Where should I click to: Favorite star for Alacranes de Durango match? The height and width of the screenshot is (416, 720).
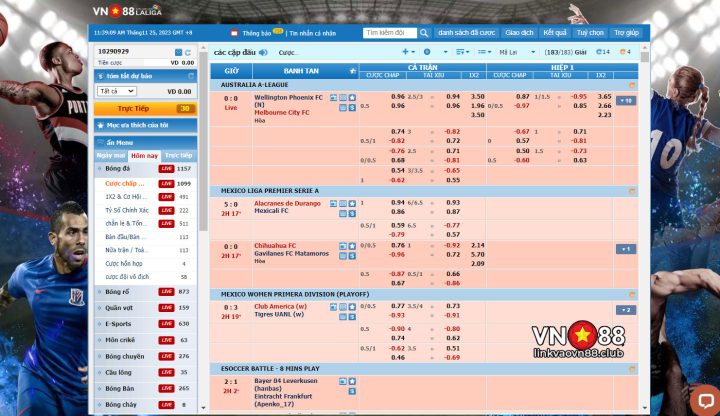coord(352,203)
